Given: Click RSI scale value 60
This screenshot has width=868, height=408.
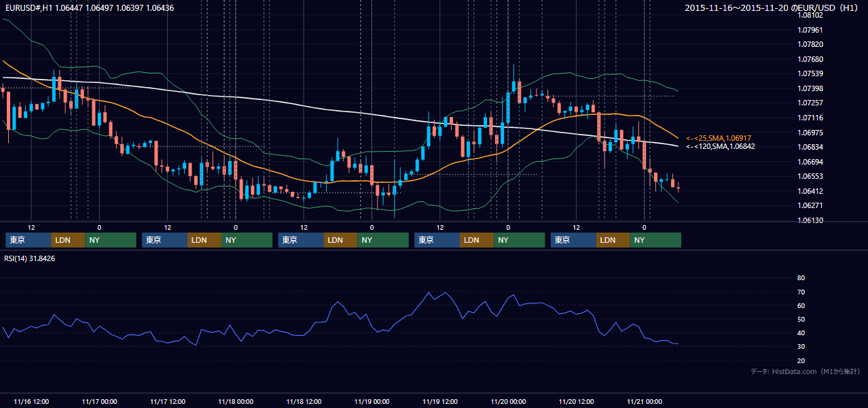Looking at the screenshot, I should point(801,305).
